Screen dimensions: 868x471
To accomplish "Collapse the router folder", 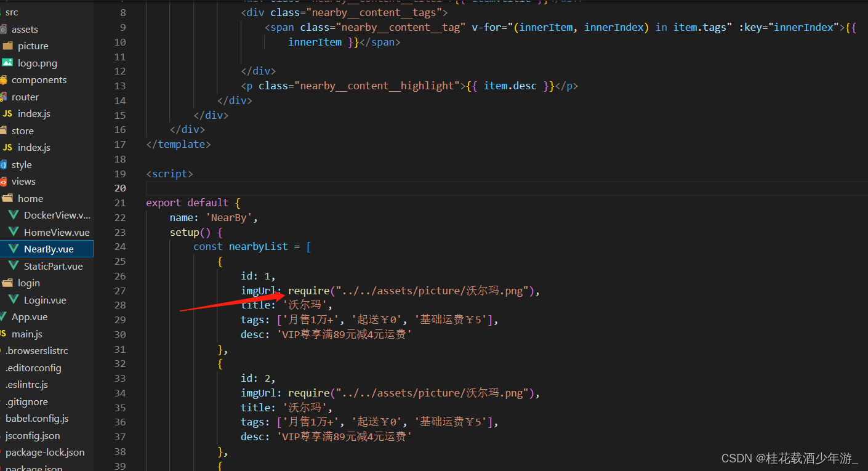I will 25,97.
